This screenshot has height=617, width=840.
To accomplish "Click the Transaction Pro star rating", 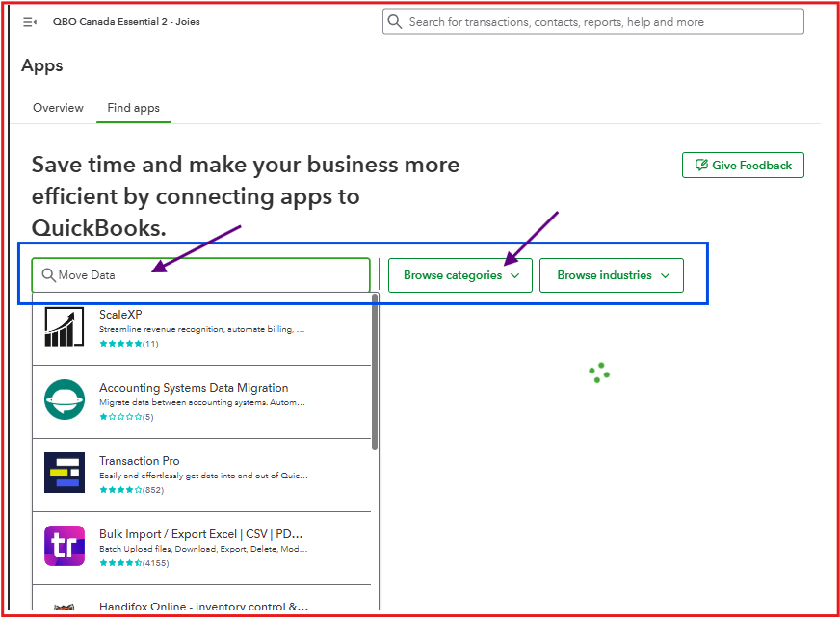I will [120, 490].
